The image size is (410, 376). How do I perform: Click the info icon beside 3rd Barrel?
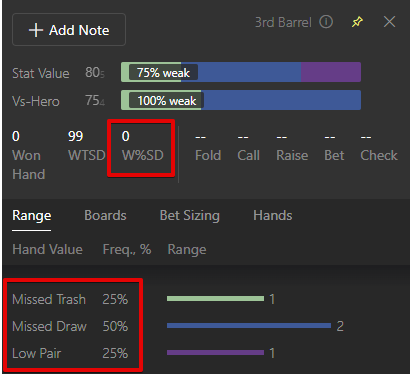[326, 22]
